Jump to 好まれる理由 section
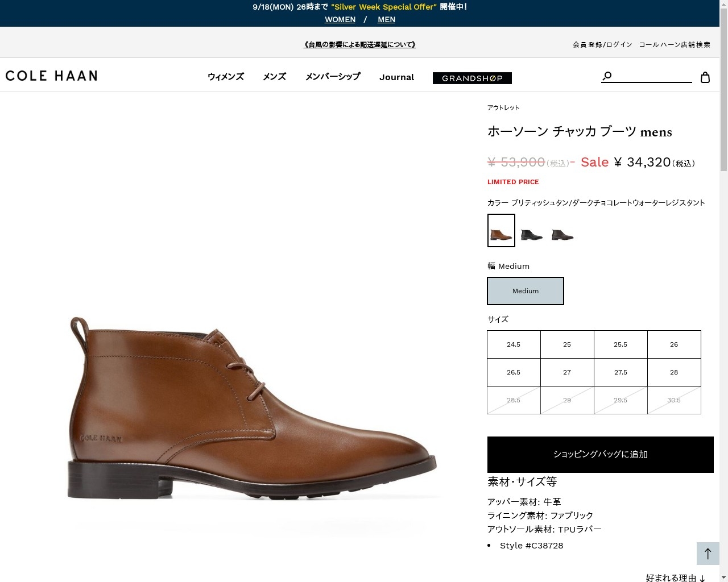The width and height of the screenshot is (728, 582). (676, 577)
